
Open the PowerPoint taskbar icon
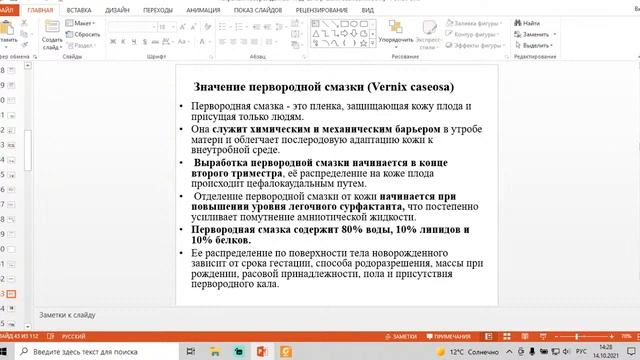(262, 351)
